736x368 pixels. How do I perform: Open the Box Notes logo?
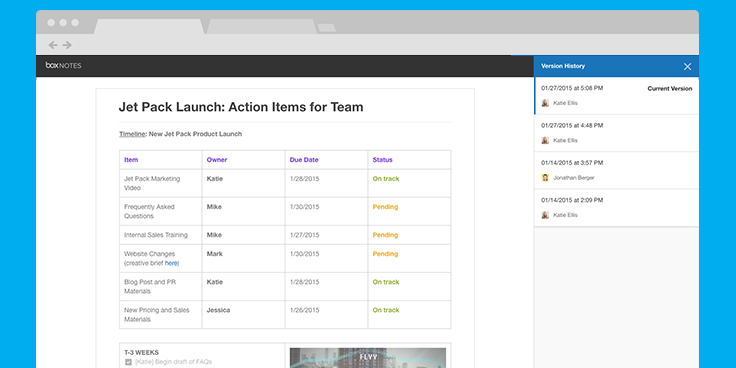[x=63, y=66]
